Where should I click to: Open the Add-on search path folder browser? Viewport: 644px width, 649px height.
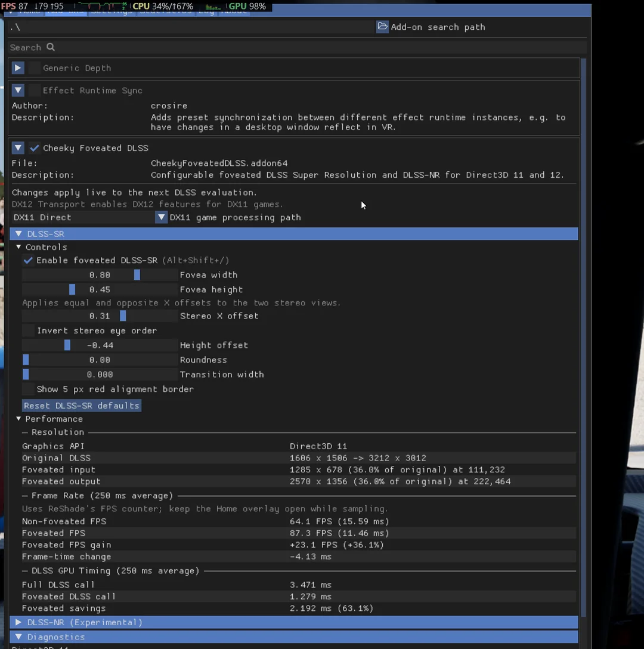coord(382,27)
